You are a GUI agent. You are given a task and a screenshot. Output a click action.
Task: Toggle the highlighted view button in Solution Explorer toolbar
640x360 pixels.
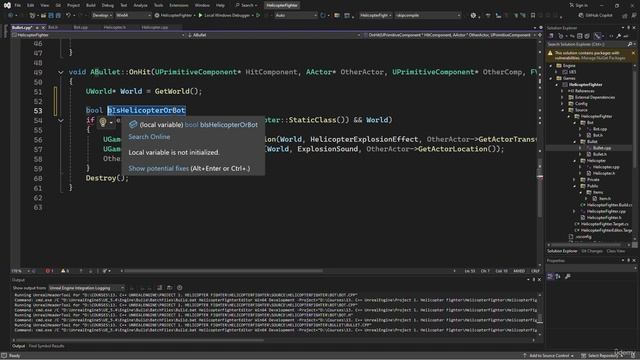coord(597,36)
